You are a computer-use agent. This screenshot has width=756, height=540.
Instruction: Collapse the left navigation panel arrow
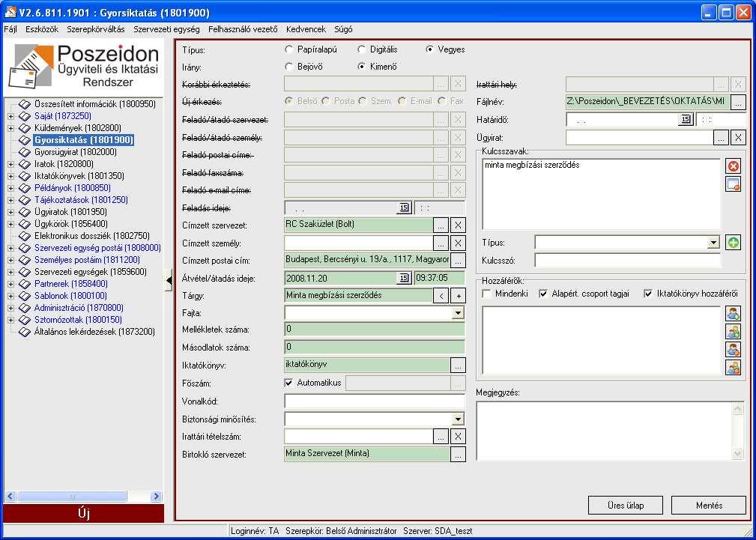[x=169, y=281]
